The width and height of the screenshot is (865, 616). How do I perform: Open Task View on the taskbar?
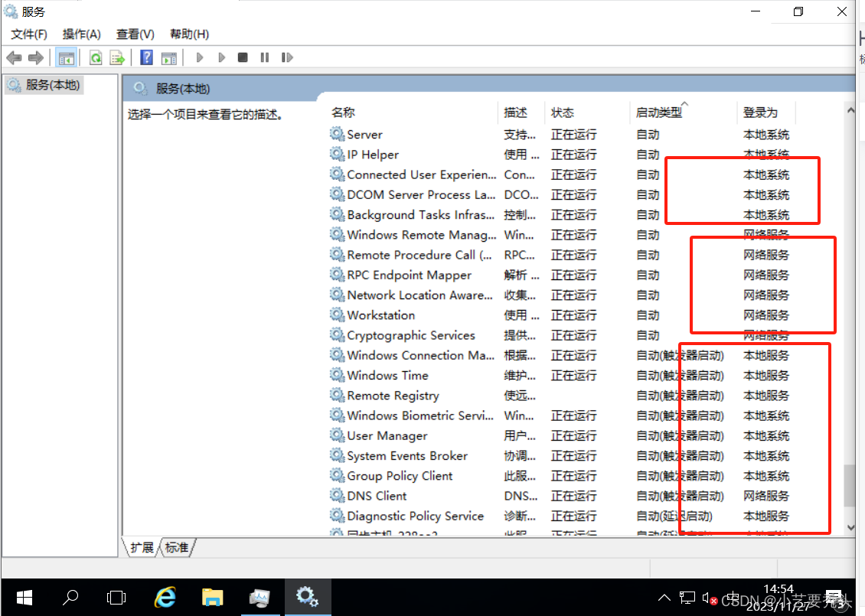[x=116, y=598]
